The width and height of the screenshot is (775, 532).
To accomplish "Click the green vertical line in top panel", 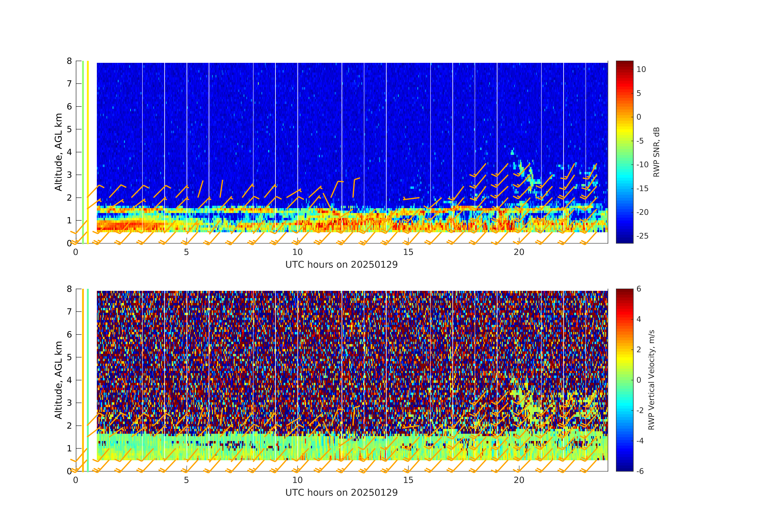I will (x=83, y=133).
